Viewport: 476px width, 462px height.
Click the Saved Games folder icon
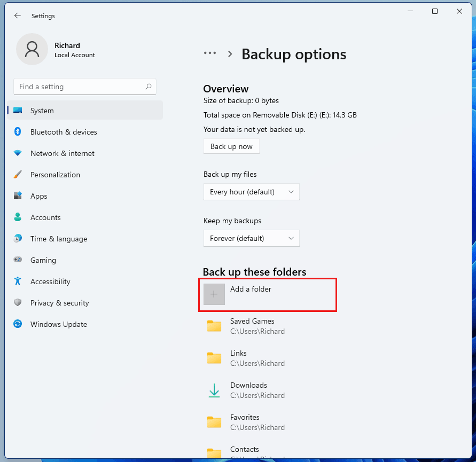(x=214, y=326)
